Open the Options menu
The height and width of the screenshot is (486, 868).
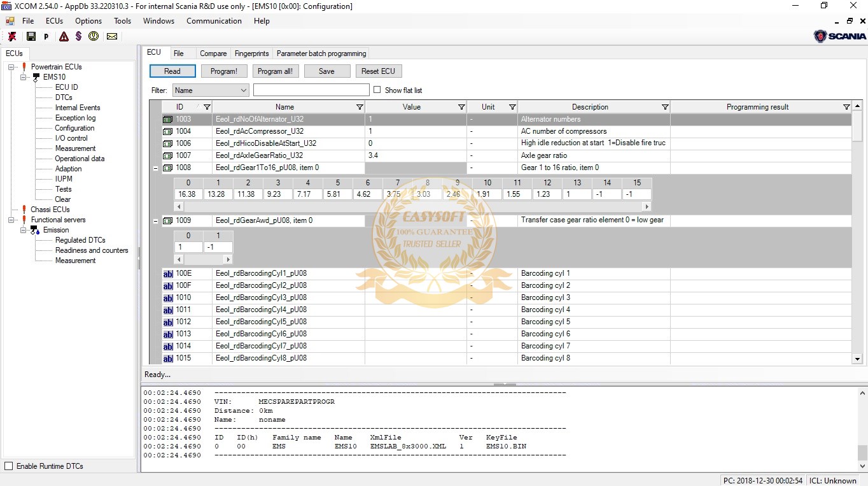click(x=88, y=21)
